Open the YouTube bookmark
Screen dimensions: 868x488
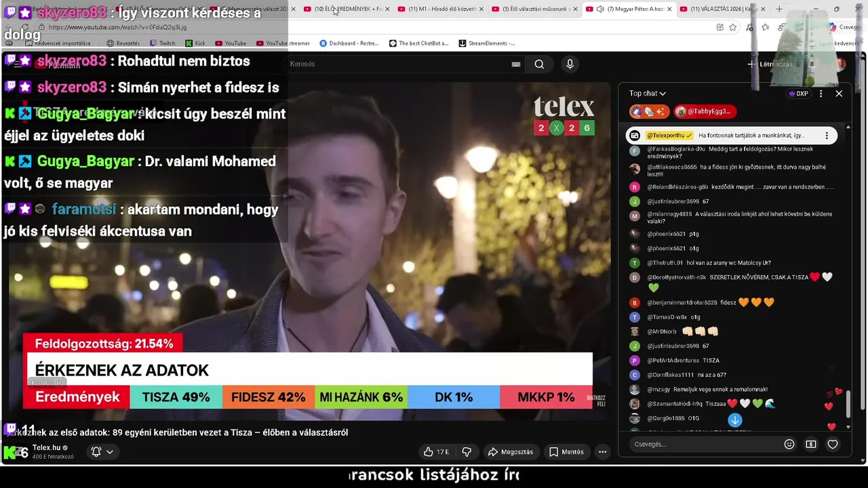click(231, 43)
